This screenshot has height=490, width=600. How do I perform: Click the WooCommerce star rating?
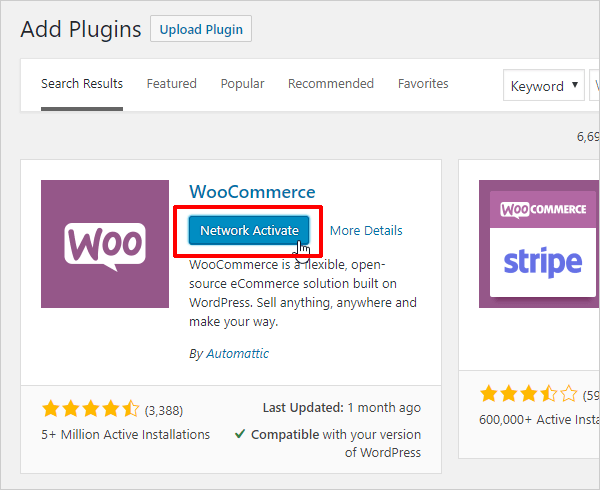coord(91,408)
